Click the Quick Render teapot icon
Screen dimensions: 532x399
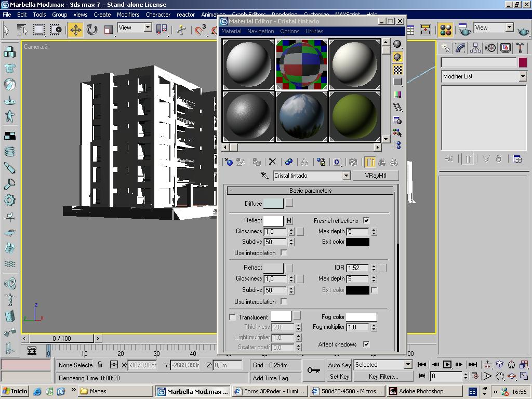523,31
